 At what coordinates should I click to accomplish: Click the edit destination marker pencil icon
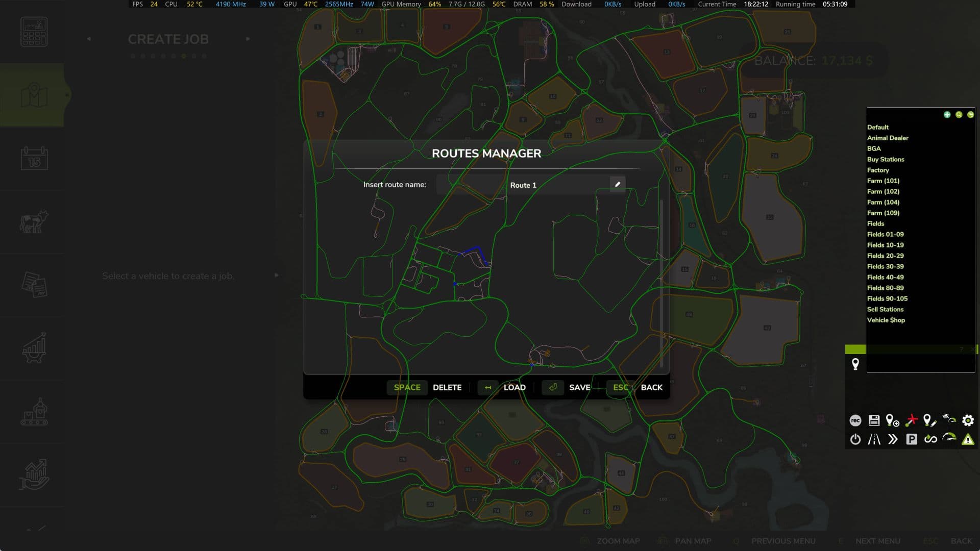pos(930,420)
